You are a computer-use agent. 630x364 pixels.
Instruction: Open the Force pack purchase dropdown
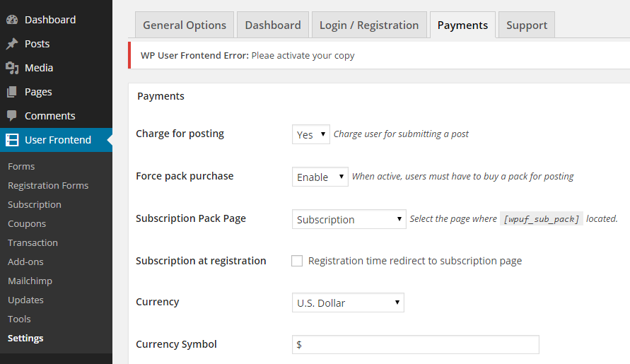[320, 177]
